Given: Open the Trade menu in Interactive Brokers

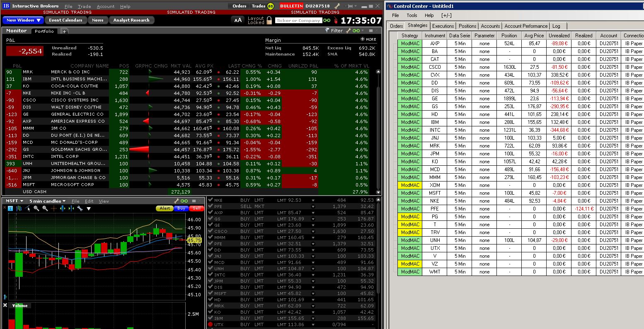Looking at the screenshot, I should (84, 6).
